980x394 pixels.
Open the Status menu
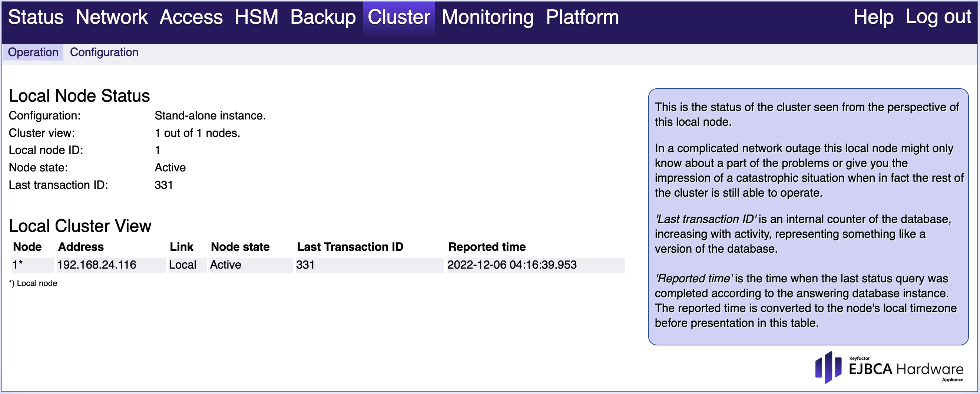click(36, 17)
